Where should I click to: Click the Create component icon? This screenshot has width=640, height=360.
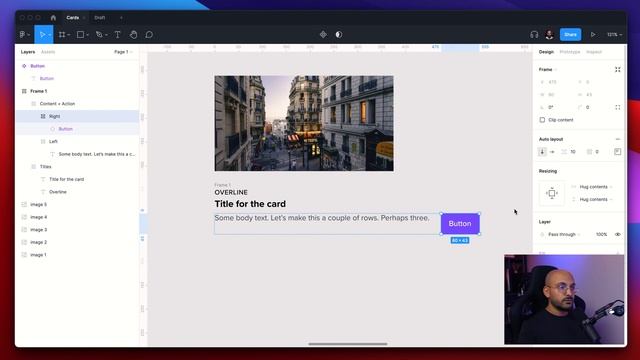click(323, 35)
